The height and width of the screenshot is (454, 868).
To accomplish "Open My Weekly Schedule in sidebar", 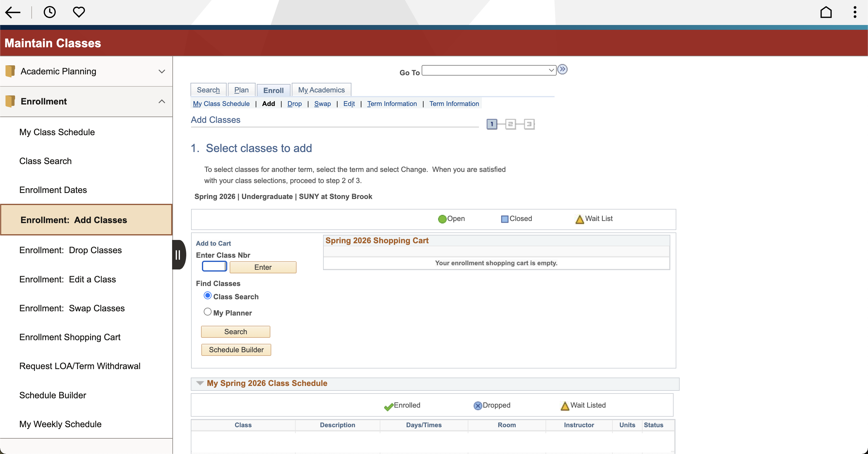I will pos(60,425).
